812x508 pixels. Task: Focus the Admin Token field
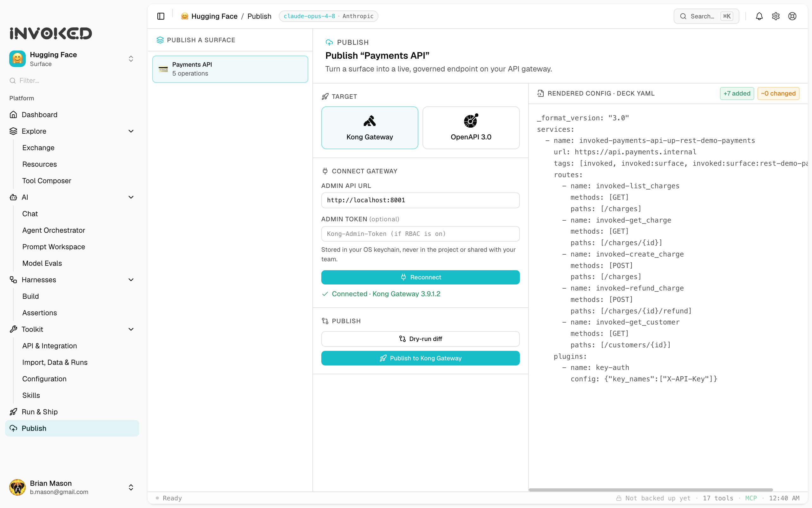click(x=420, y=234)
